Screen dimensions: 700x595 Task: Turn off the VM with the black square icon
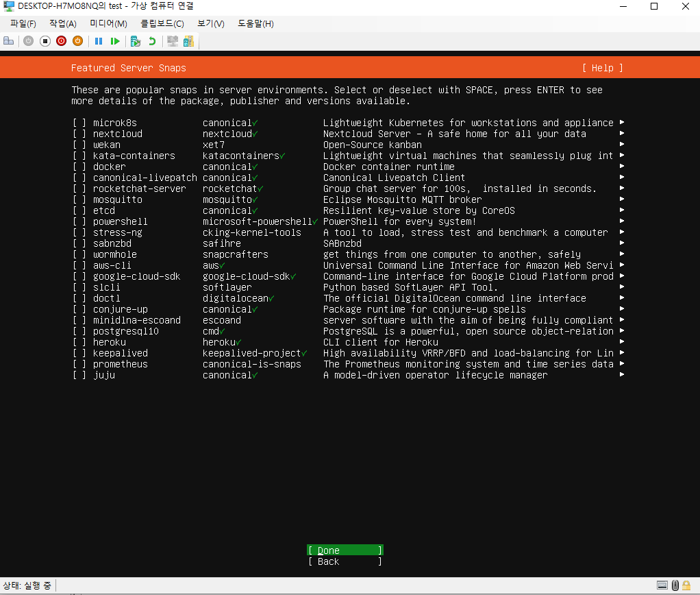[x=45, y=41]
